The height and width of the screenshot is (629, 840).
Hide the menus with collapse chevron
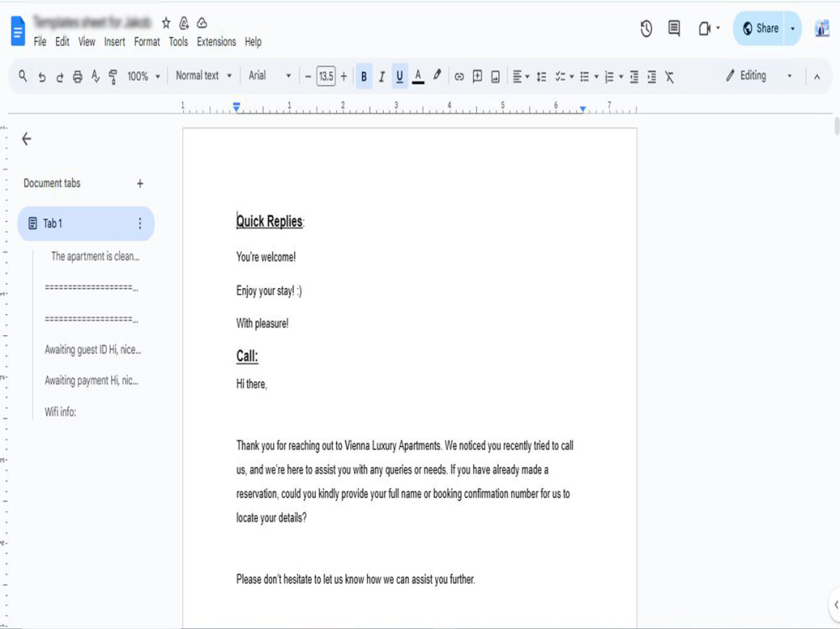[817, 76]
